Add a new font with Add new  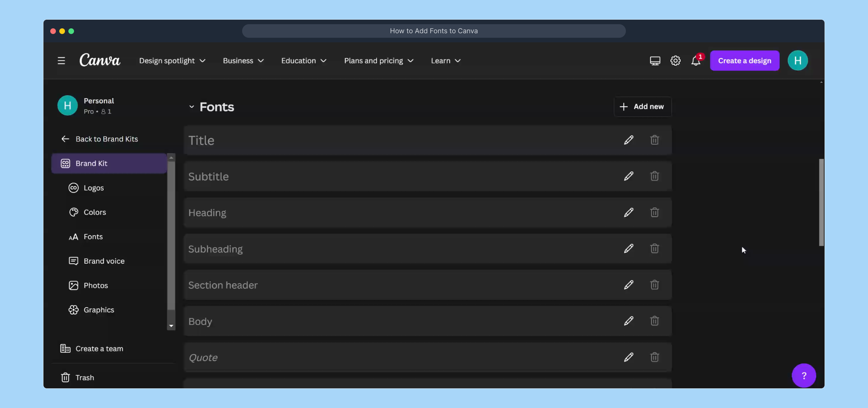tap(642, 107)
